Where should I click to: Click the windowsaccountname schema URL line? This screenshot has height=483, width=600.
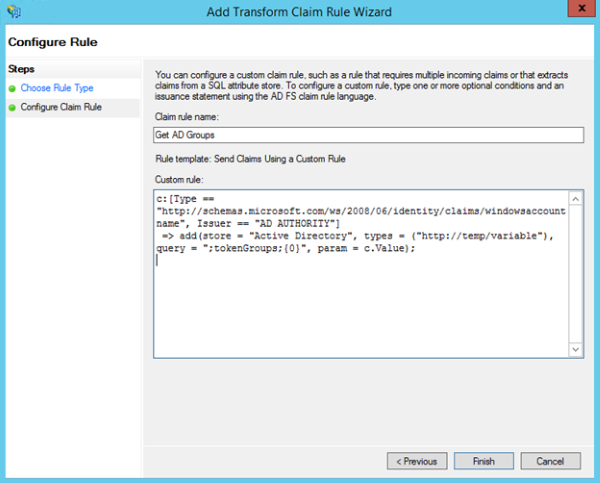[361, 211]
